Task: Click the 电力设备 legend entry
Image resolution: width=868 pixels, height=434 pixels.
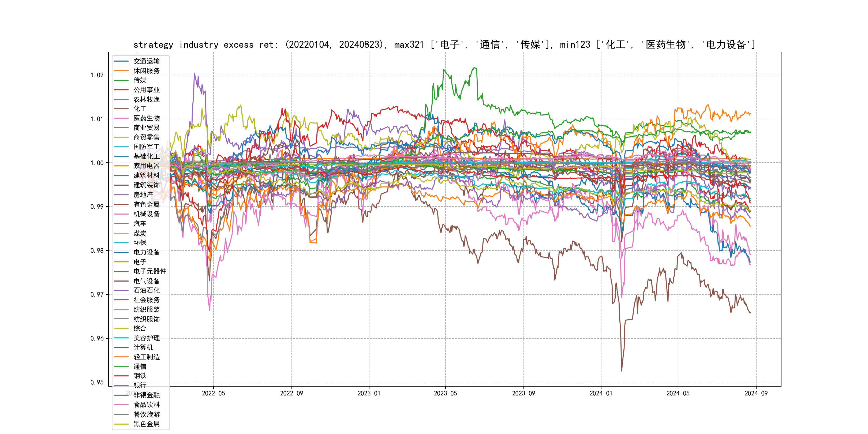Action: point(146,252)
